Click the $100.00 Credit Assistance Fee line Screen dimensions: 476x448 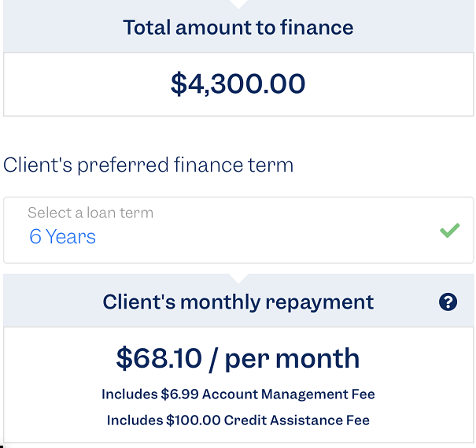click(238, 420)
